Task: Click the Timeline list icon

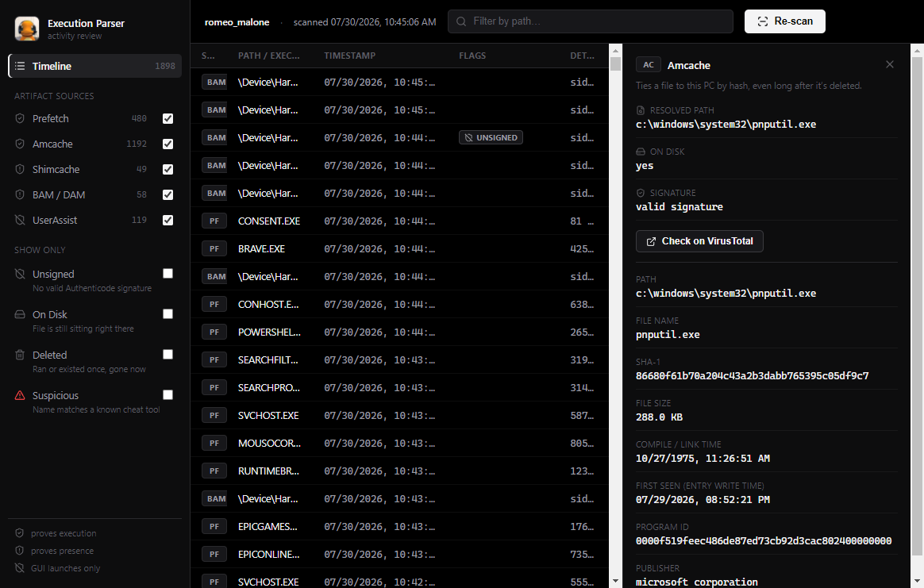Action: pyautogui.click(x=20, y=66)
